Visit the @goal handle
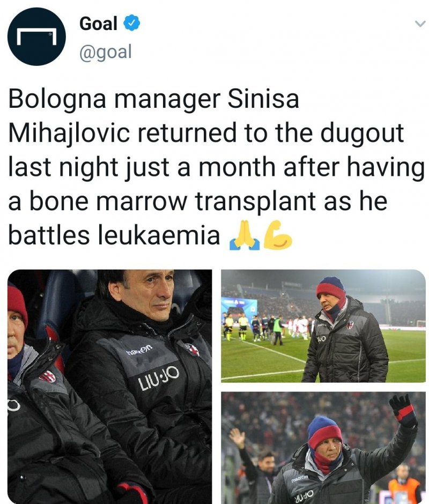 105,51
